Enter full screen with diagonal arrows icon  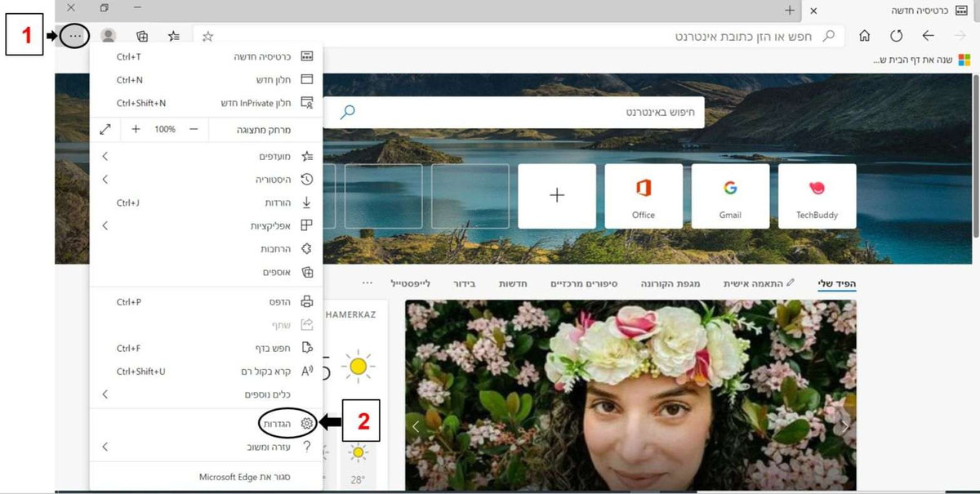pyautogui.click(x=105, y=129)
